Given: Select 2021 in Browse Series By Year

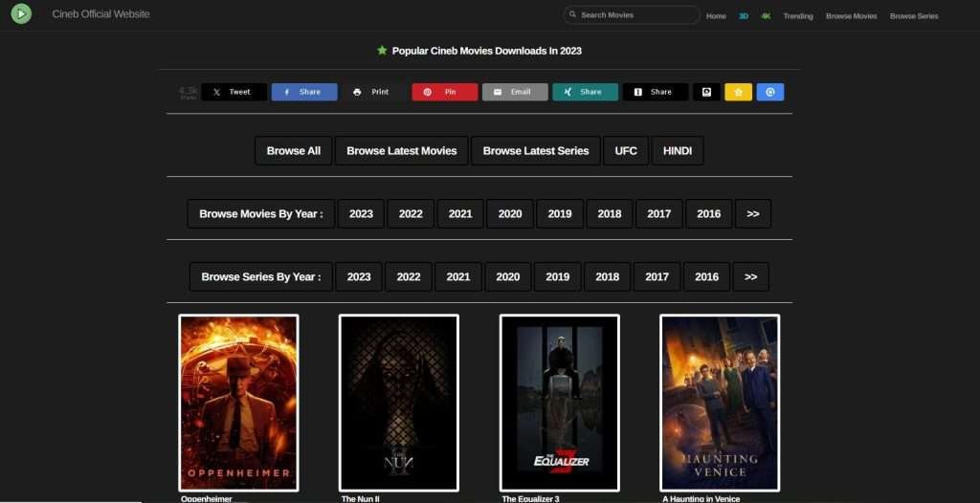Looking at the screenshot, I should pos(458,276).
